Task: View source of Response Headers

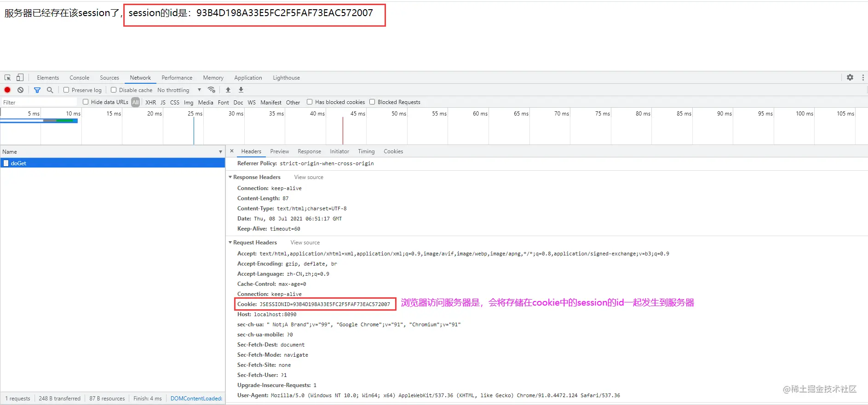Action: [x=309, y=177]
